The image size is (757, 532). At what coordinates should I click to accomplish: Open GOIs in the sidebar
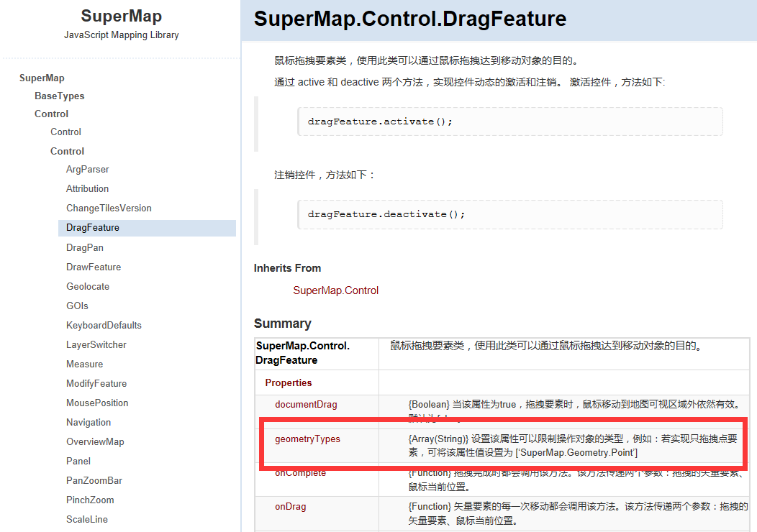(x=77, y=306)
